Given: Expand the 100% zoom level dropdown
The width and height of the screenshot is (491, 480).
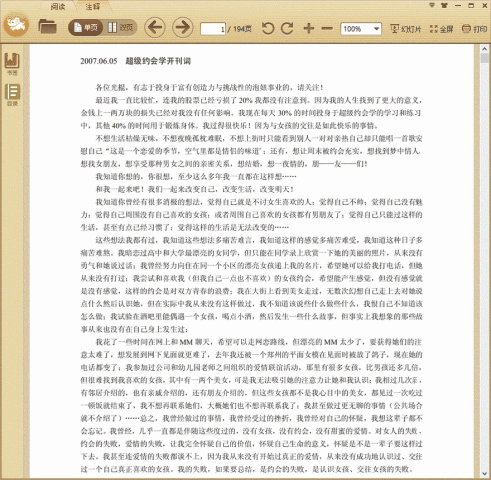Looking at the screenshot, I should tap(376, 29).
